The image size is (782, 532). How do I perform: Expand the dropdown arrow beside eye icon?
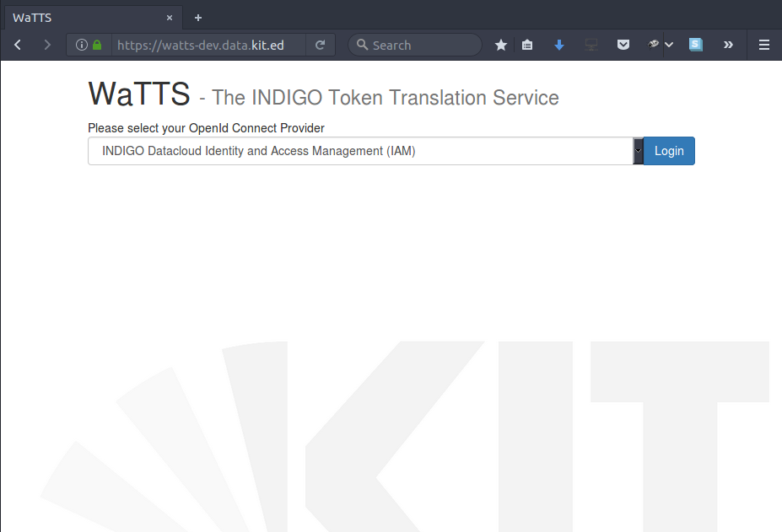(x=669, y=45)
